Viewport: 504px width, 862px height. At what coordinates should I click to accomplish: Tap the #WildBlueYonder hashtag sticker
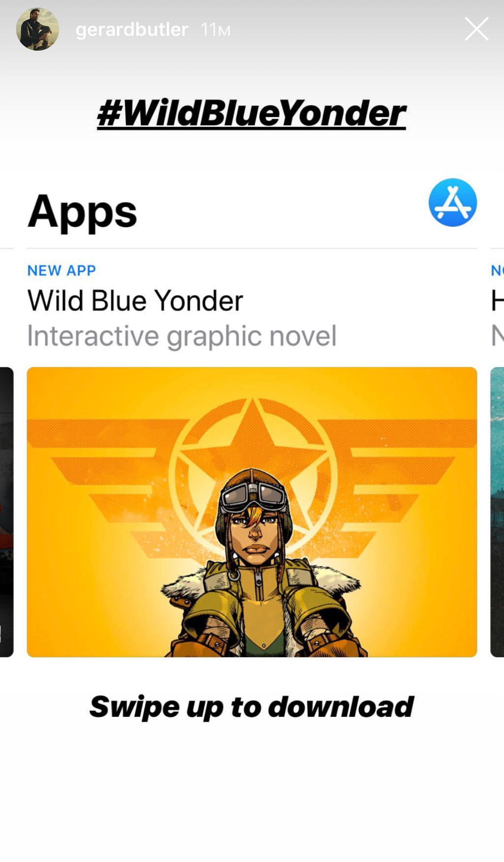pyautogui.click(x=251, y=113)
